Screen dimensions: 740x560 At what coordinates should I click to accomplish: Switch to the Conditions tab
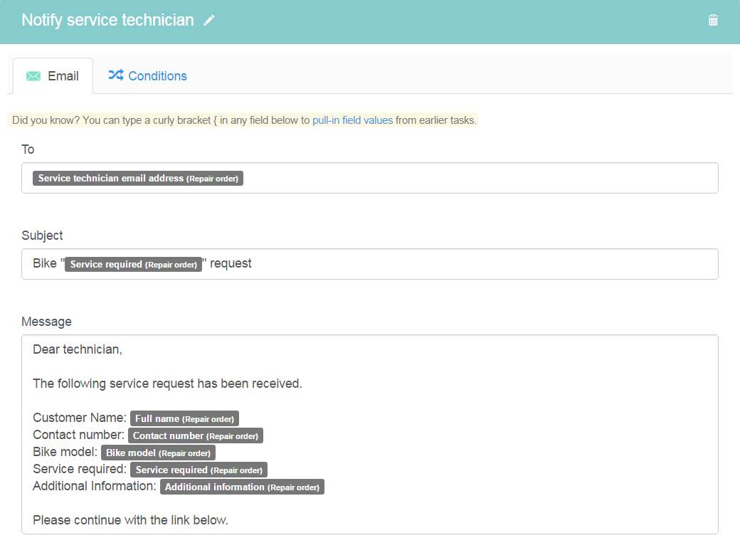pyautogui.click(x=148, y=76)
